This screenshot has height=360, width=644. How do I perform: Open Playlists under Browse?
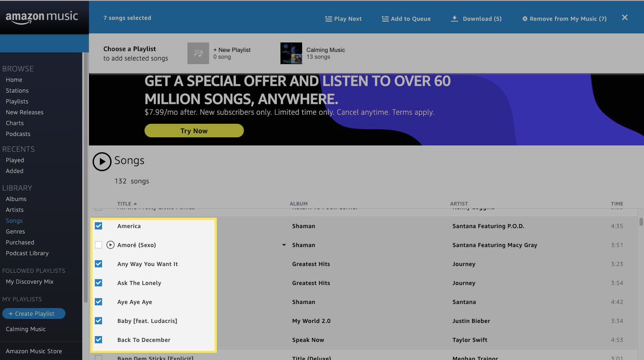click(17, 101)
